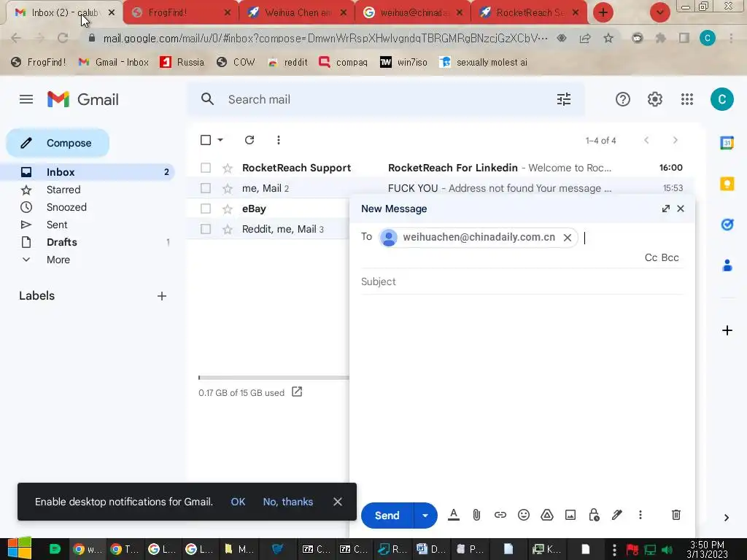Open Russia bookmark
Image resolution: width=747 pixels, height=560 pixels.
182,62
